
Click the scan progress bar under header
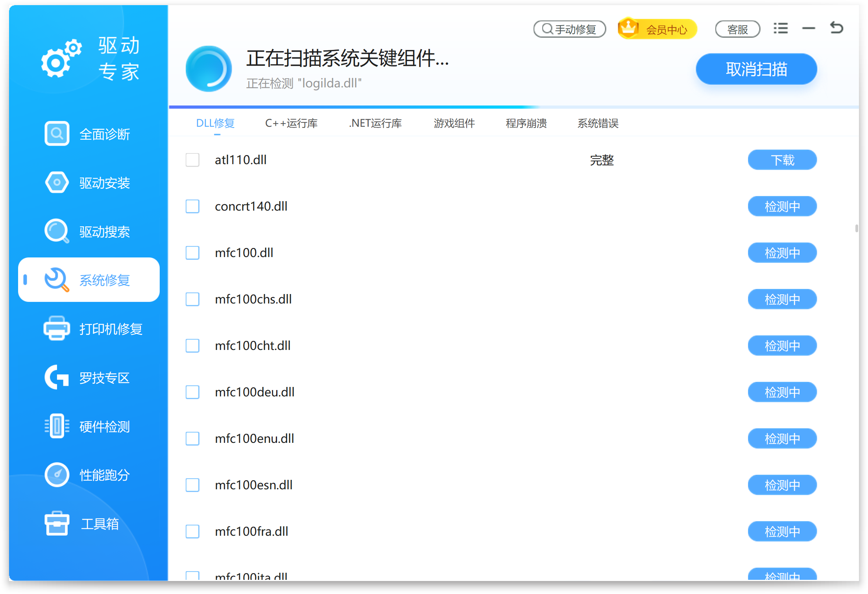[x=514, y=107]
